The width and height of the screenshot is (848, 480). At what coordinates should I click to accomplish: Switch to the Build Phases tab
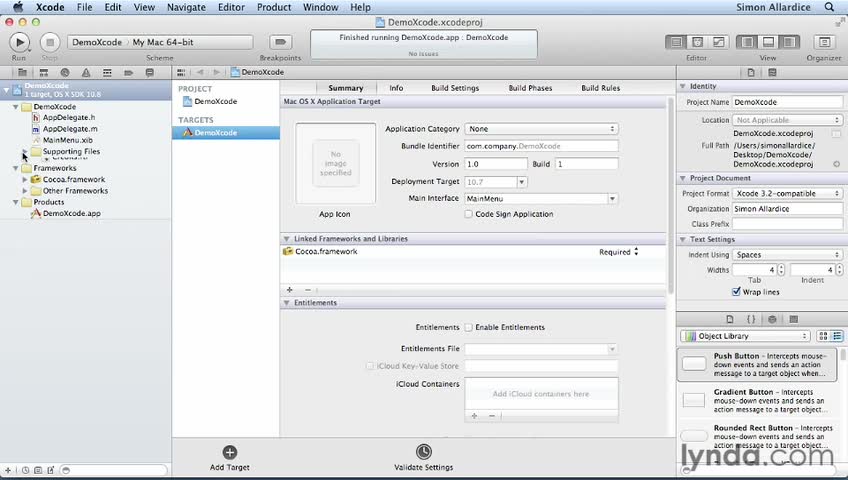point(530,88)
